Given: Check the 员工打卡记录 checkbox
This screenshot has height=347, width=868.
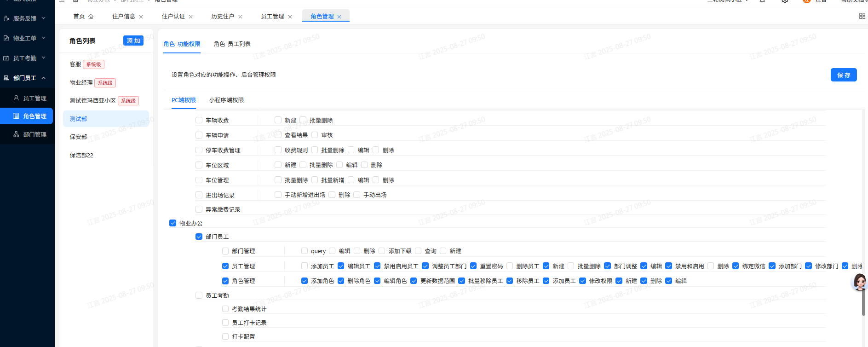Looking at the screenshot, I should (x=225, y=323).
